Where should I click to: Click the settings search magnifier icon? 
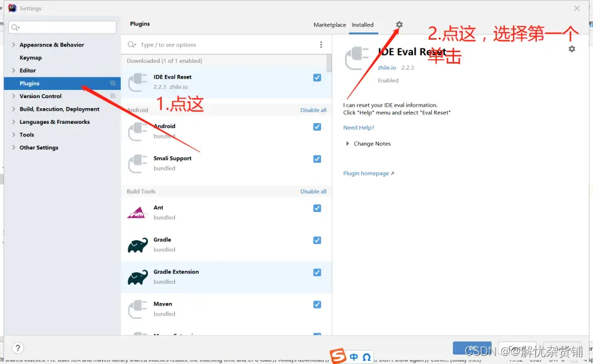15,27
